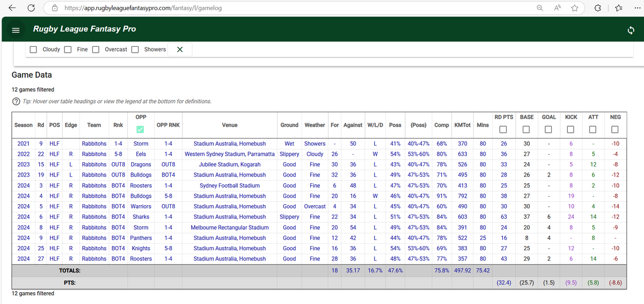The image size is (644, 304).
Task: Open the hamburger navigation menu
Action: point(16,30)
